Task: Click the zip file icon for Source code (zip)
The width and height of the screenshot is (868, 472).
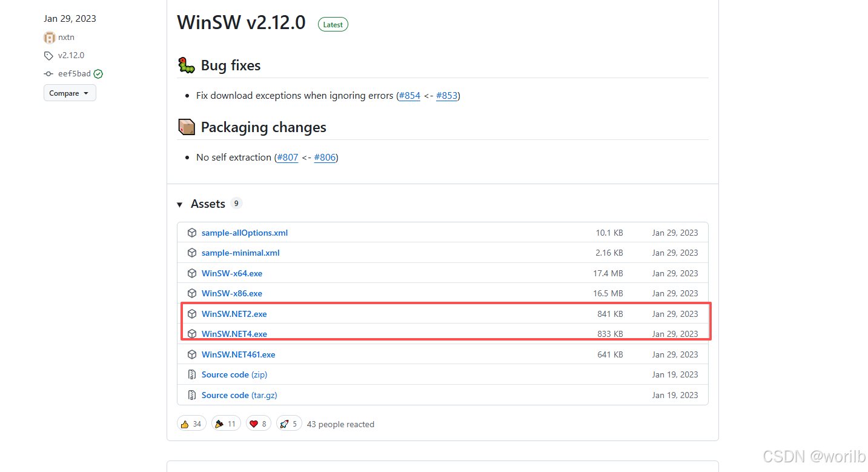Action: click(192, 374)
